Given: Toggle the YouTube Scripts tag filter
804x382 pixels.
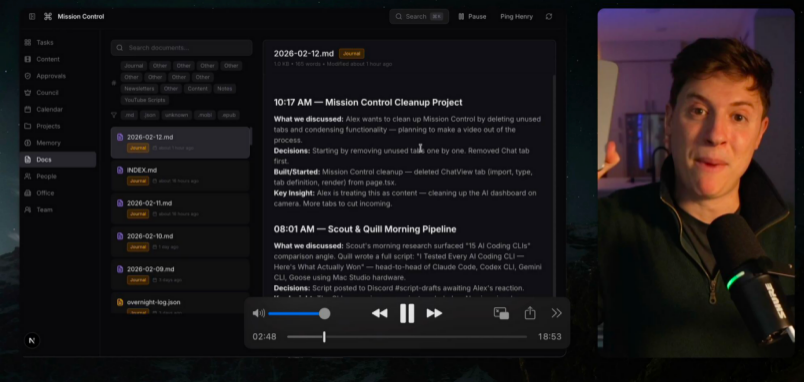Looking at the screenshot, I should [x=145, y=100].
